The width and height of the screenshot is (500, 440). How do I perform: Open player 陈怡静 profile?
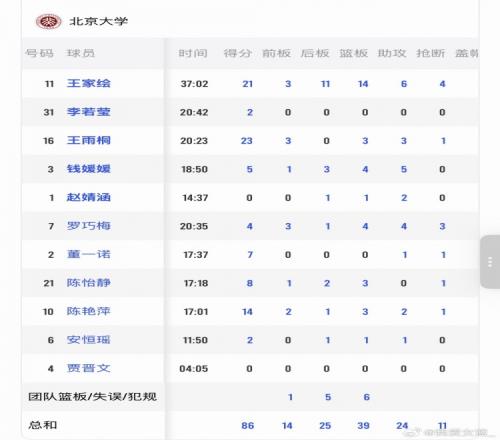coord(89,283)
